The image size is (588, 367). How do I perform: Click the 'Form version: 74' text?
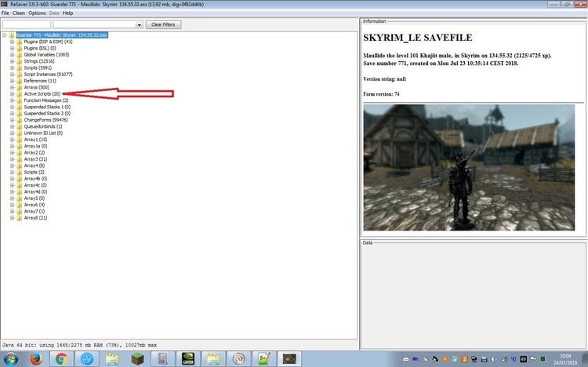(381, 94)
